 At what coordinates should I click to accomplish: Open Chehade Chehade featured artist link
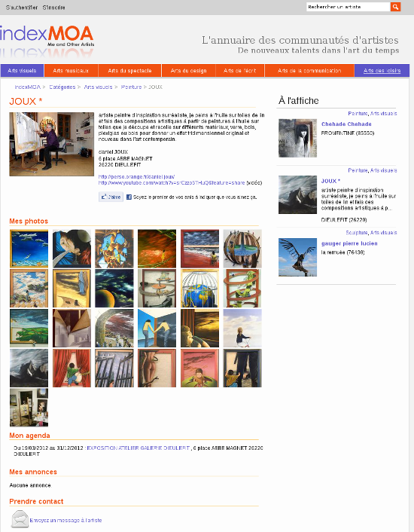click(346, 124)
